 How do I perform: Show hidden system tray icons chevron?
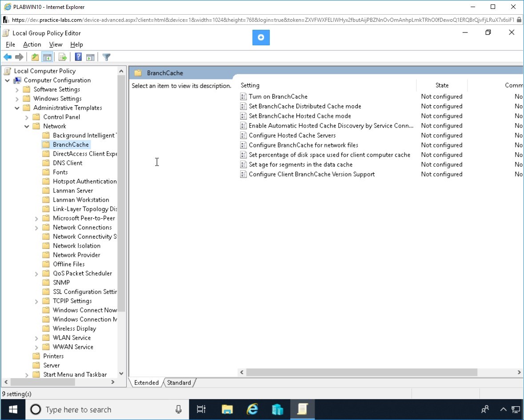coord(503,409)
